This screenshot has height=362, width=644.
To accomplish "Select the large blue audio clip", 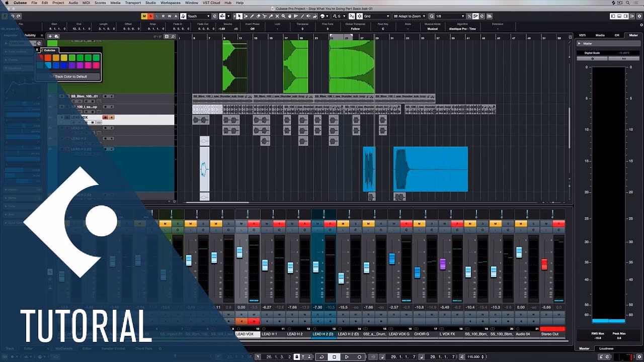I will (x=431, y=169).
